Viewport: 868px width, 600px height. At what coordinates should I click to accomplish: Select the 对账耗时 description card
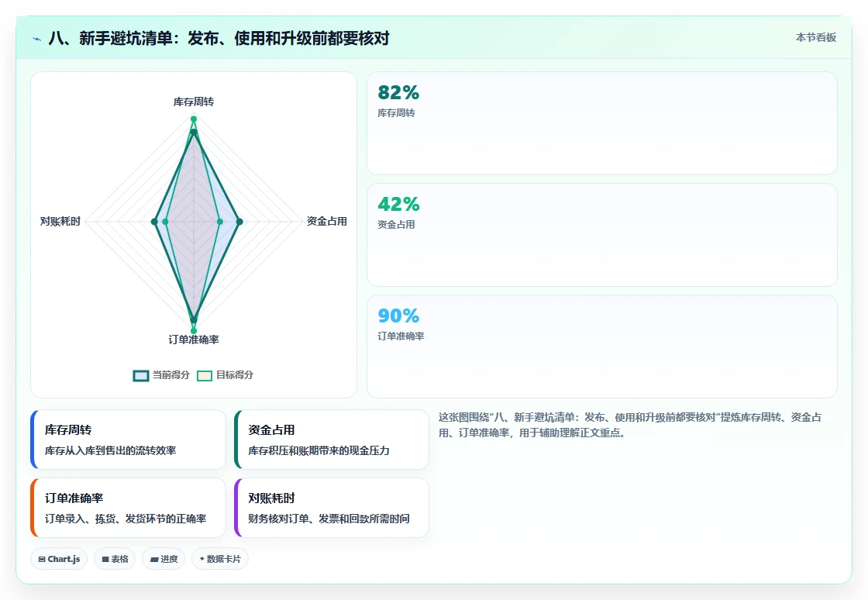(x=332, y=508)
